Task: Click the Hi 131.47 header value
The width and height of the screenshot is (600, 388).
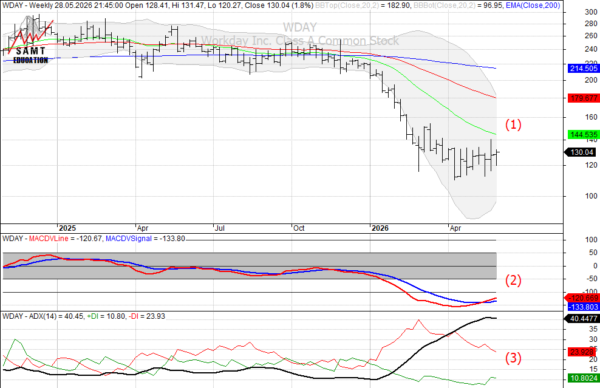Action: [189, 5]
